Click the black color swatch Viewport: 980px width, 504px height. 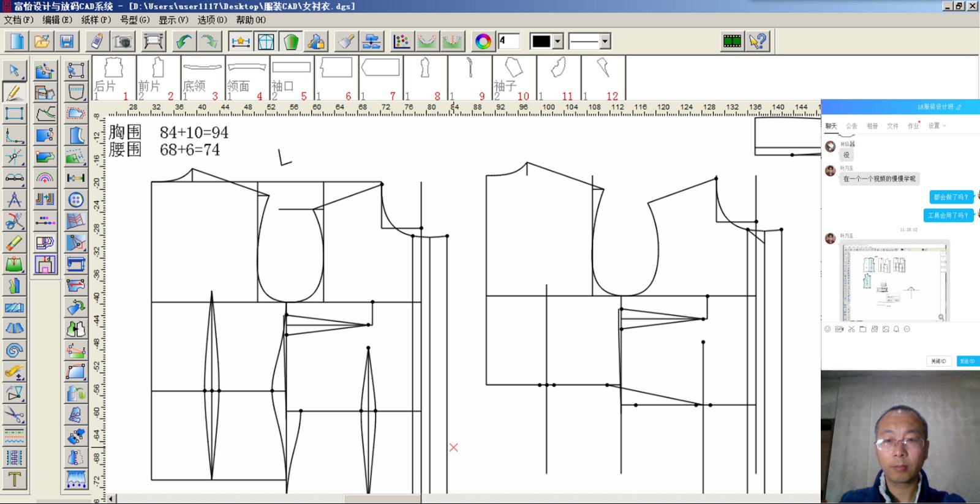coord(541,42)
